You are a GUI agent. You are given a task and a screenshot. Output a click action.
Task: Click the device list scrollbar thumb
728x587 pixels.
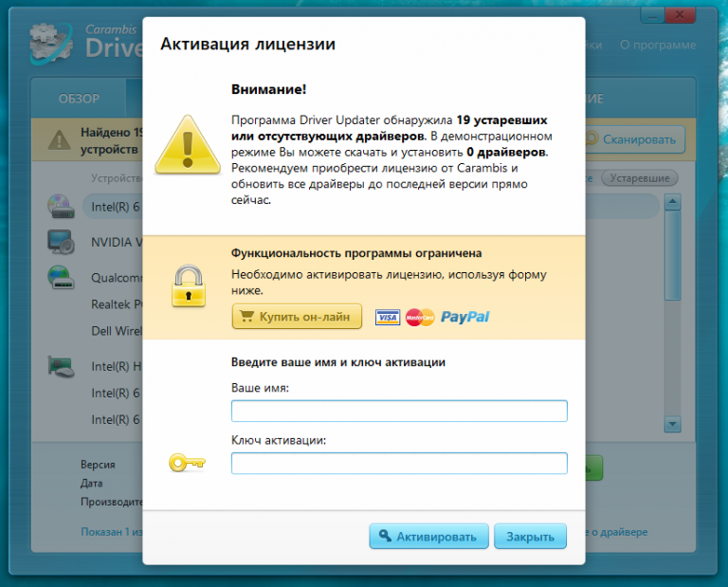pos(673,255)
